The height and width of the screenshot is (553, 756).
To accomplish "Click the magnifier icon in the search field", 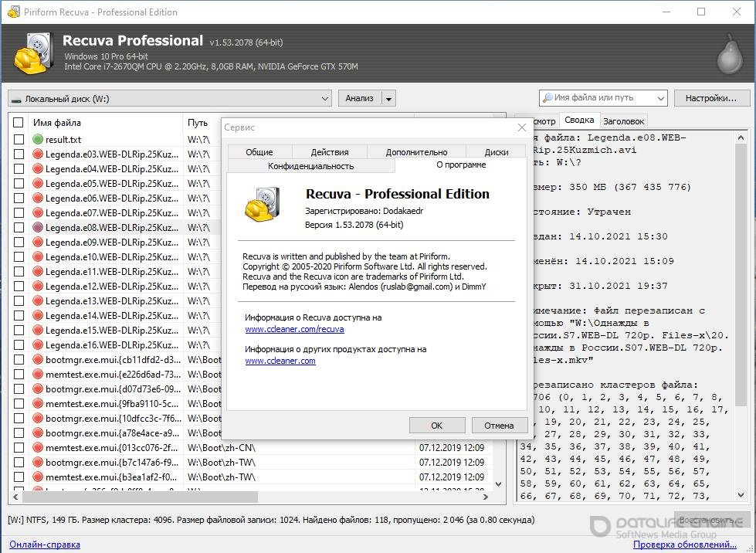I will 548,98.
